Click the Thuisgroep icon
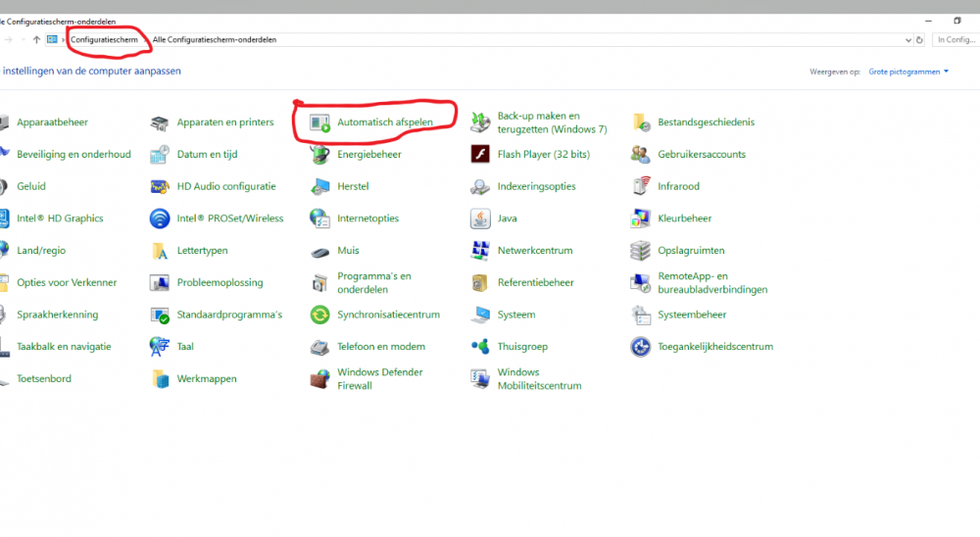 [480, 347]
